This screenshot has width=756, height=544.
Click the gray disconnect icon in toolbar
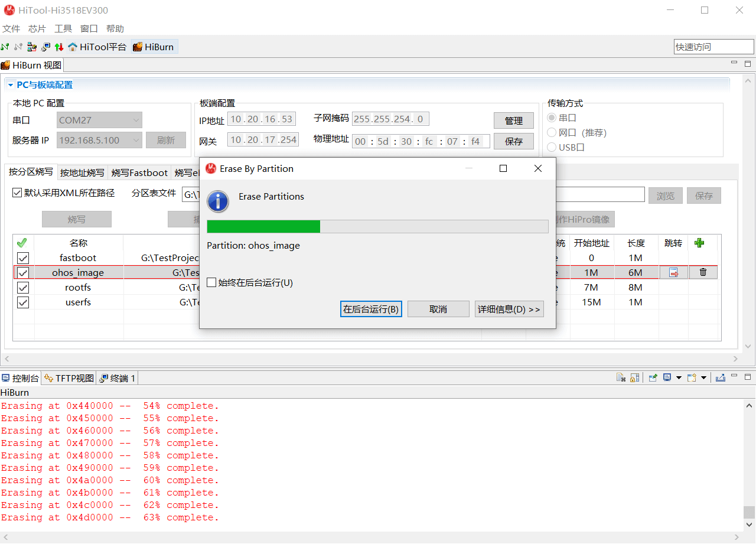[x=18, y=47]
